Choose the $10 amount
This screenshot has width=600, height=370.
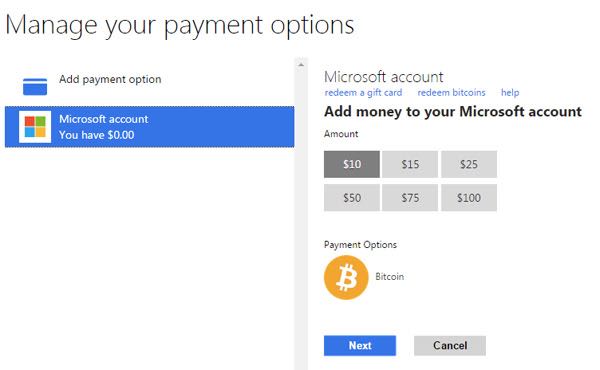pos(352,164)
